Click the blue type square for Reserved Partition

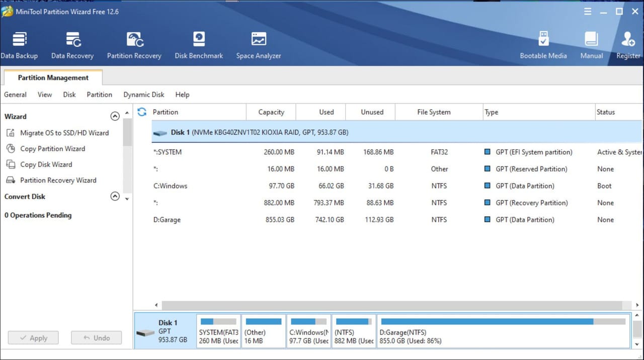click(487, 169)
